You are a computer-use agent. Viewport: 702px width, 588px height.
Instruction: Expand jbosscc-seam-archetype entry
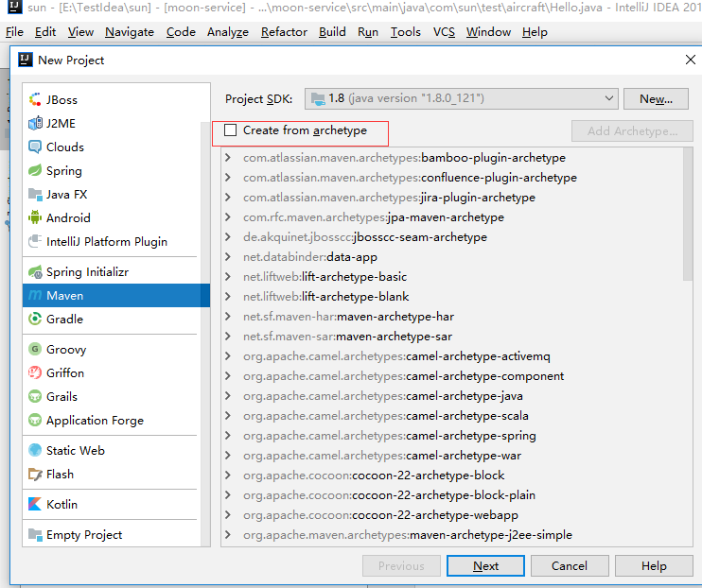pos(228,236)
